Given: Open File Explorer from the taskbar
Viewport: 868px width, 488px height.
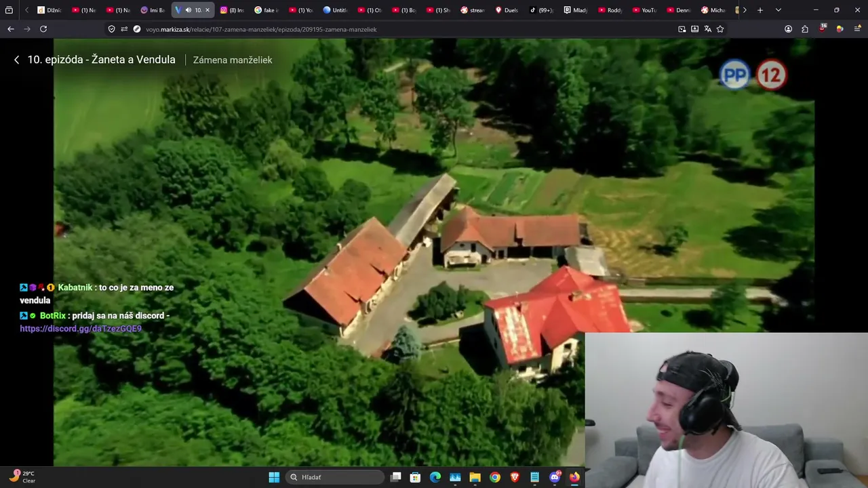Looking at the screenshot, I should pos(475,477).
